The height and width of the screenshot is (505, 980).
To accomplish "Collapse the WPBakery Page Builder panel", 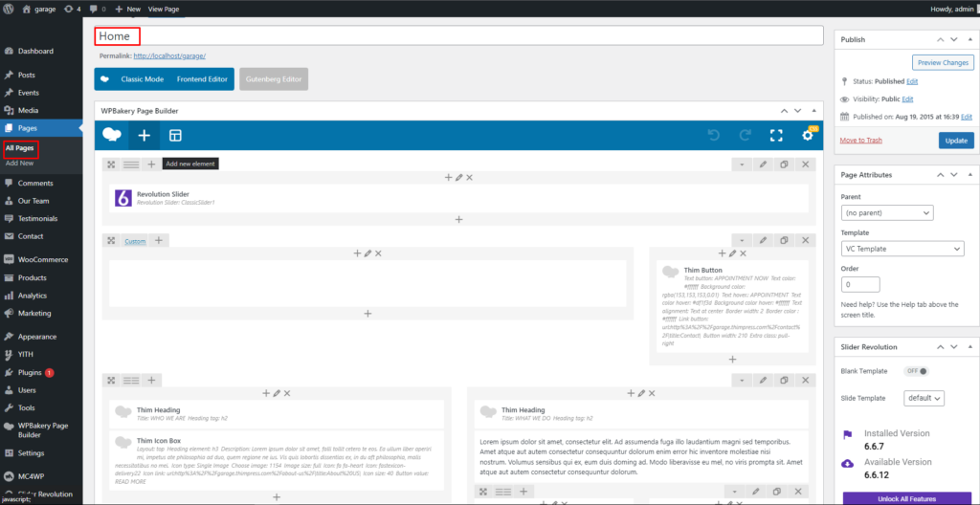I will [x=813, y=111].
